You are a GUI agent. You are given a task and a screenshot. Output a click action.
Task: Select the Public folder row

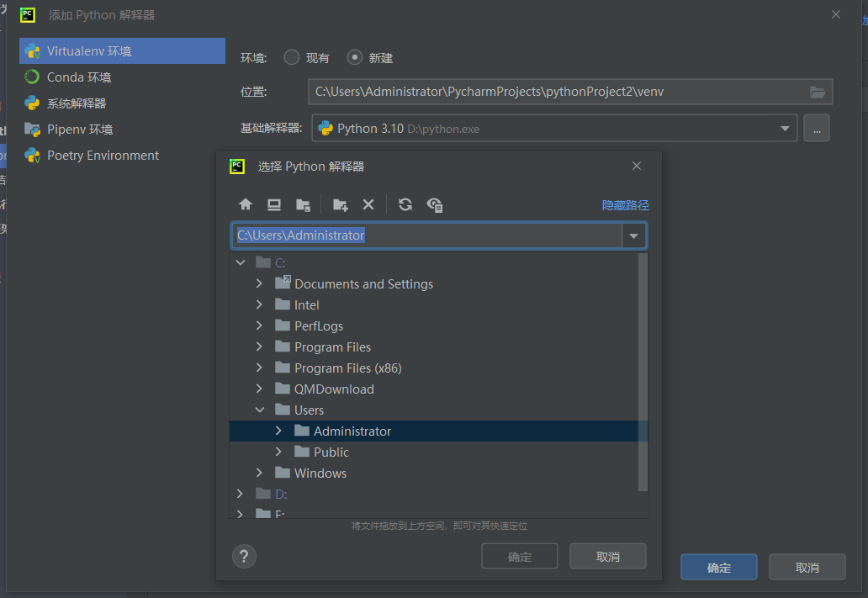tap(438, 452)
